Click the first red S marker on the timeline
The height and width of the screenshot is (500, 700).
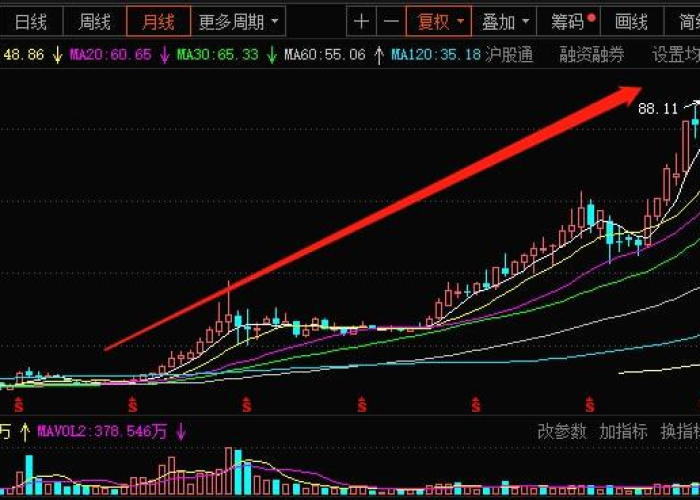tap(18, 404)
